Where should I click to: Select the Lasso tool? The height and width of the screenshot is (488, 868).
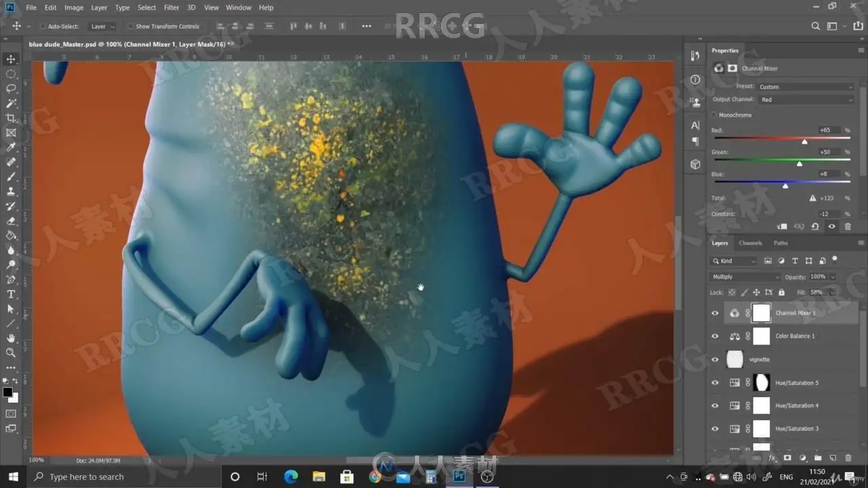pos(11,89)
